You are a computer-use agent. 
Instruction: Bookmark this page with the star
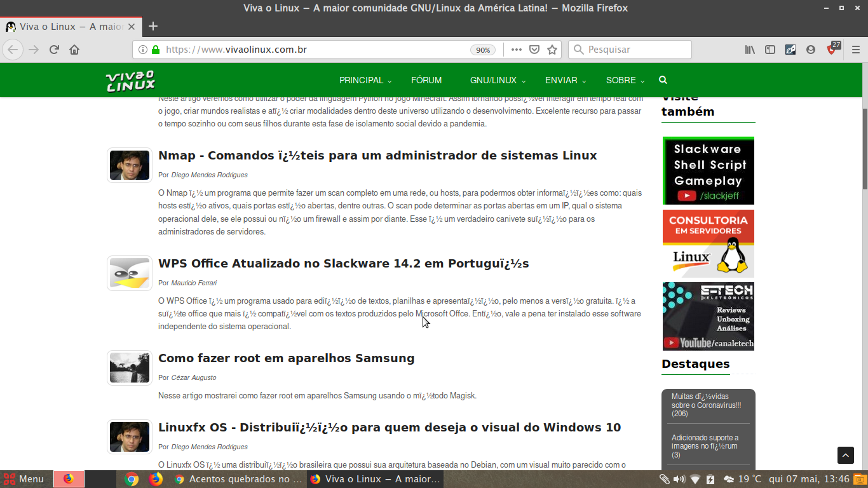(x=552, y=50)
